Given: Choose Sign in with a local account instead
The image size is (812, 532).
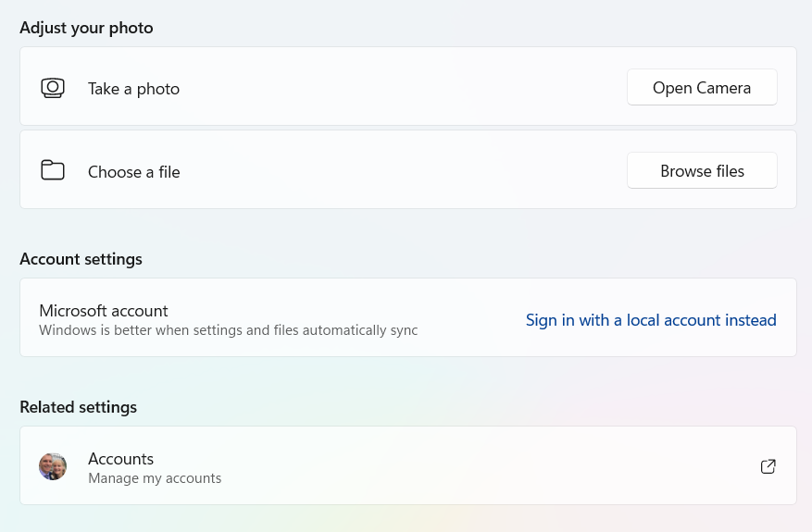Looking at the screenshot, I should point(651,320).
